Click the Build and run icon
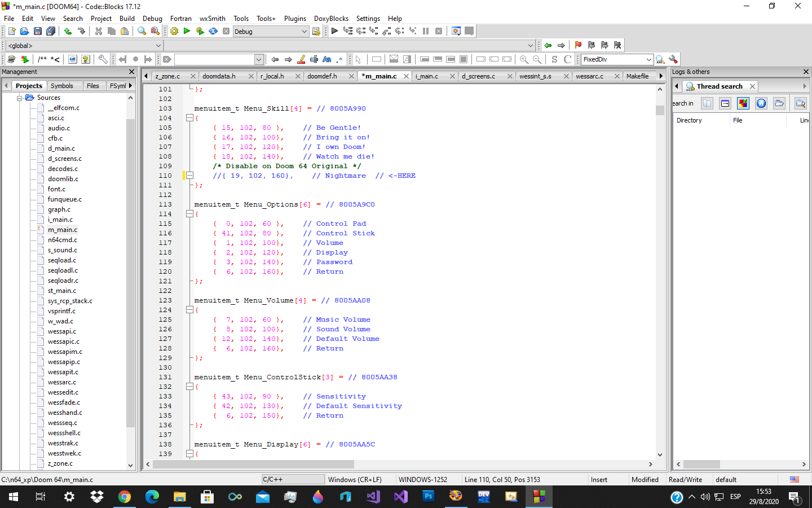The height and width of the screenshot is (508, 812). pyautogui.click(x=200, y=31)
